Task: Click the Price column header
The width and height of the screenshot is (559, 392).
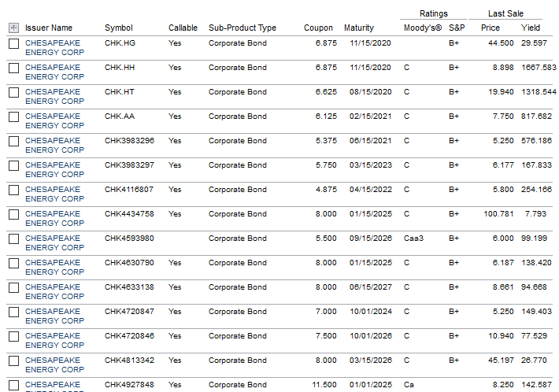Action: 491,28
